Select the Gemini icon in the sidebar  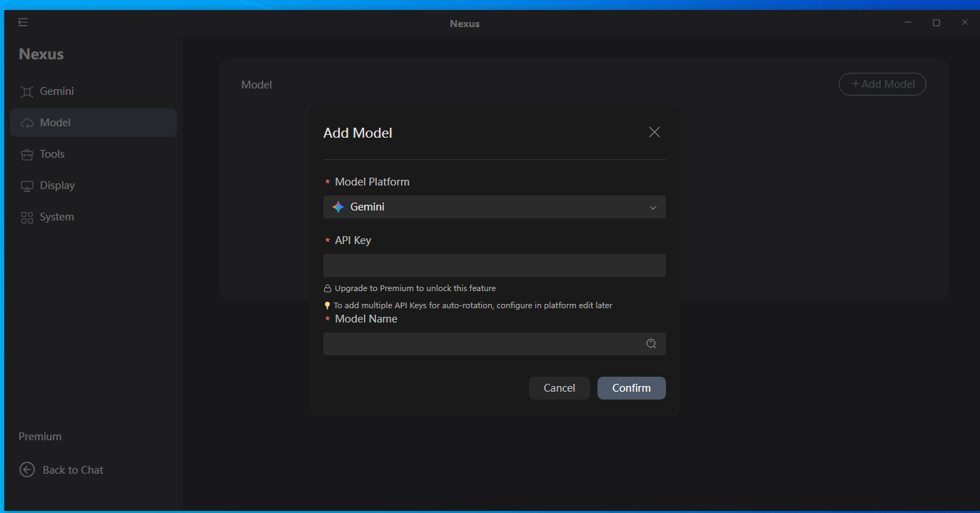coord(26,91)
